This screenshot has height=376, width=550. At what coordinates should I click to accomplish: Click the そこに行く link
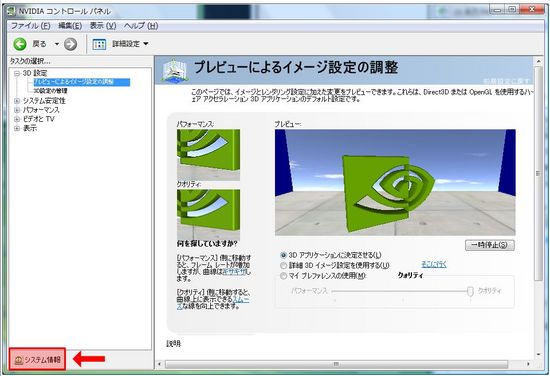(x=434, y=264)
